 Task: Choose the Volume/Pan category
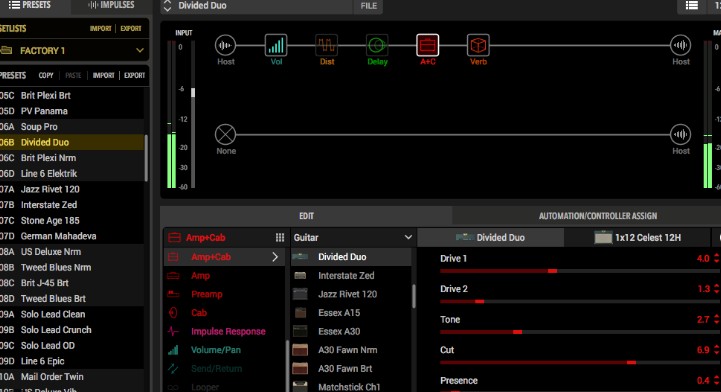[x=225, y=350]
